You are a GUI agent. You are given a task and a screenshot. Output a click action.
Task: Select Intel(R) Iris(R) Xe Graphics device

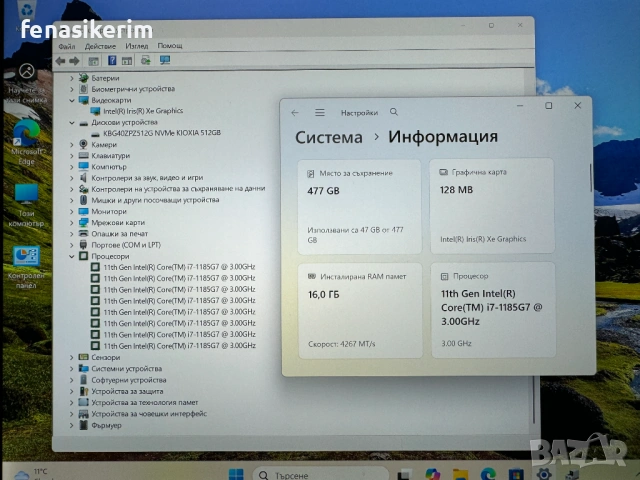(143, 111)
